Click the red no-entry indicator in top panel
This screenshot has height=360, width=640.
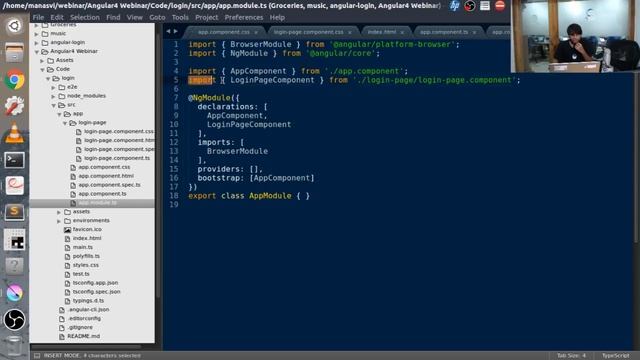point(500,5)
